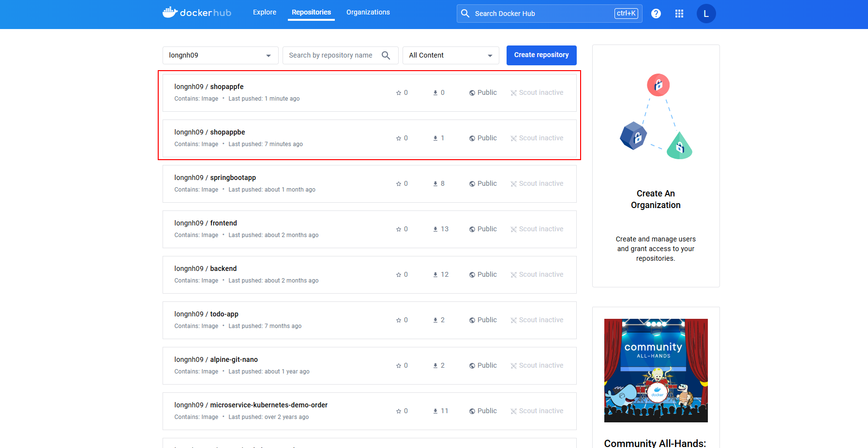The width and height of the screenshot is (868, 448).
Task: Click the Scout inactive icon on todo-app row
Action: pos(514,320)
